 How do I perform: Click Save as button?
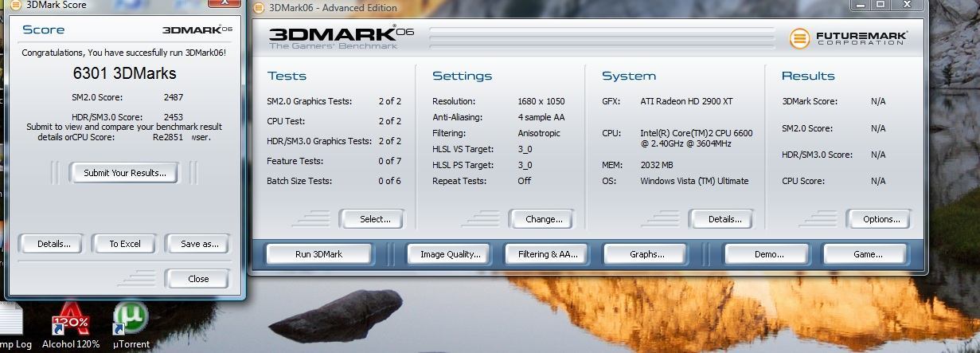199,244
